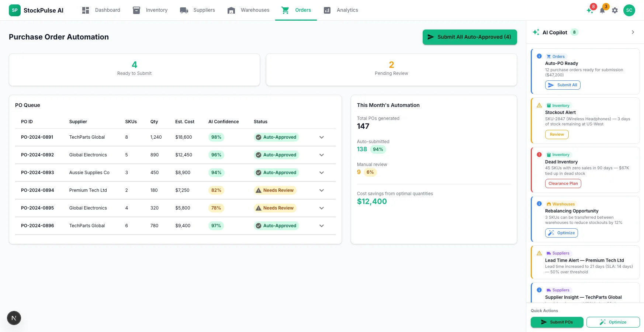This screenshot has height=332, width=644.
Task: Go to the Dashboard tab
Action: tap(101, 10)
